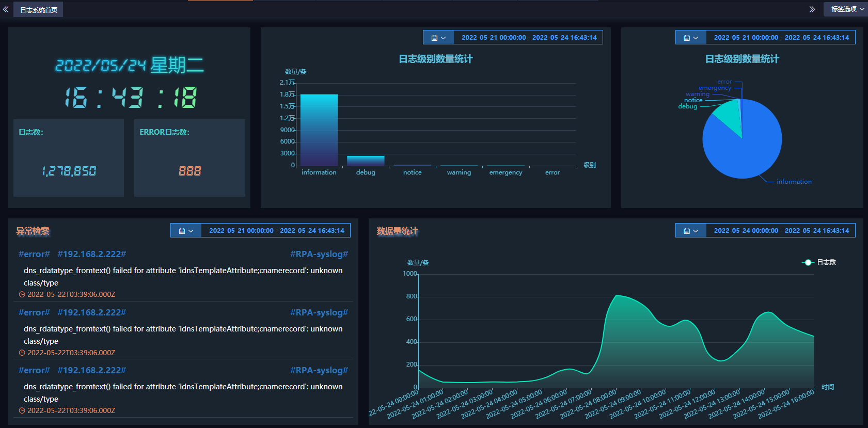Click the emergency label beside pie chart
Image resolution: width=868 pixels, height=428 pixels.
tap(715, 88)
